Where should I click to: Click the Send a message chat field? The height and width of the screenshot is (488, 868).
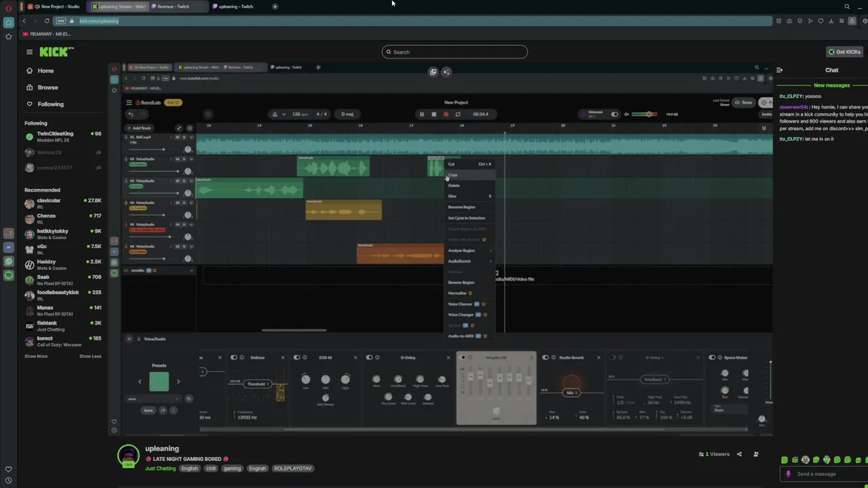[x=824, y=474]
